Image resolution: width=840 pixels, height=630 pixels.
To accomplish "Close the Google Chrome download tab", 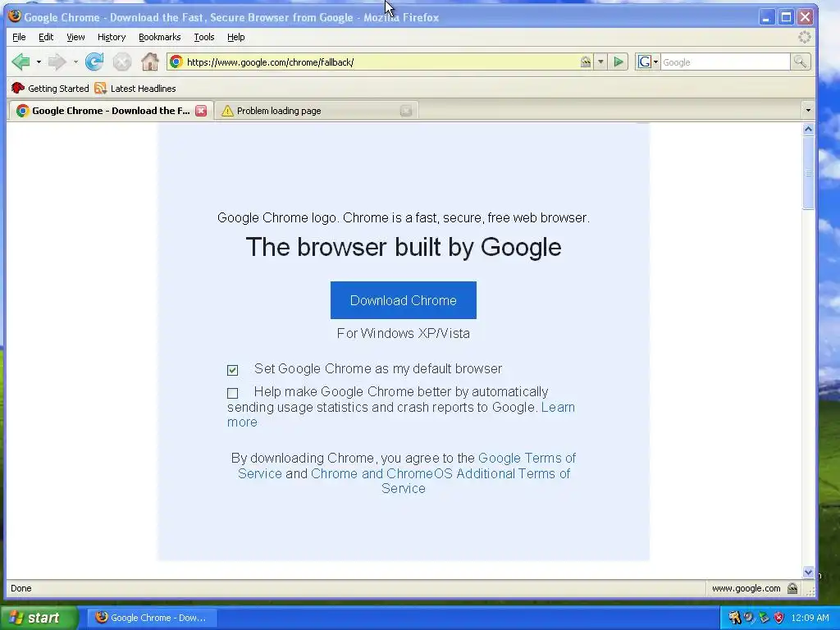I will point(201,111).
